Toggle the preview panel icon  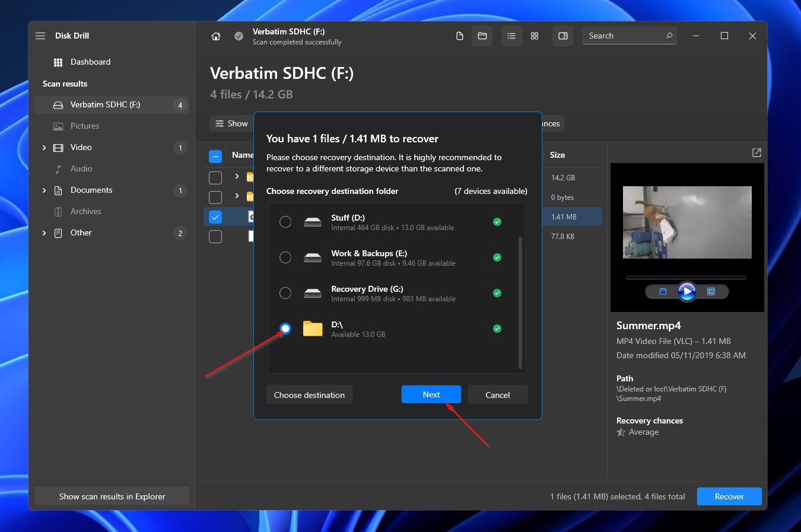pos(563,36)
